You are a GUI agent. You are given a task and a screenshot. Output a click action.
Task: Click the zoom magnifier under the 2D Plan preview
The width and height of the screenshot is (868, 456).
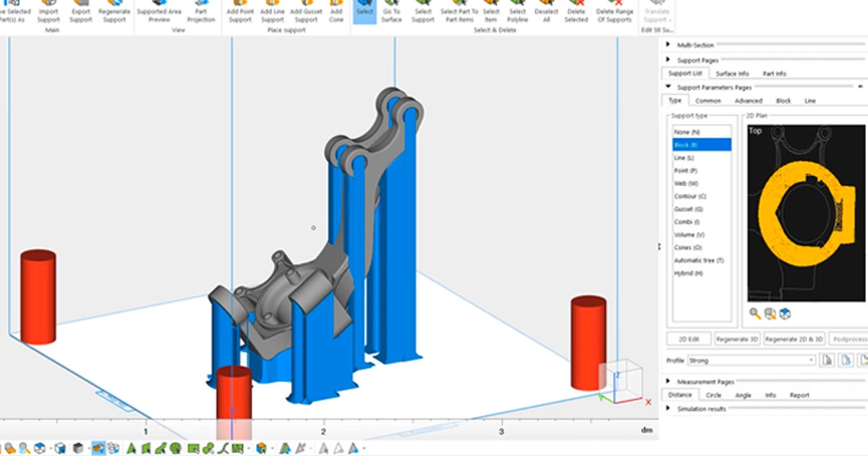pos(754,313)
